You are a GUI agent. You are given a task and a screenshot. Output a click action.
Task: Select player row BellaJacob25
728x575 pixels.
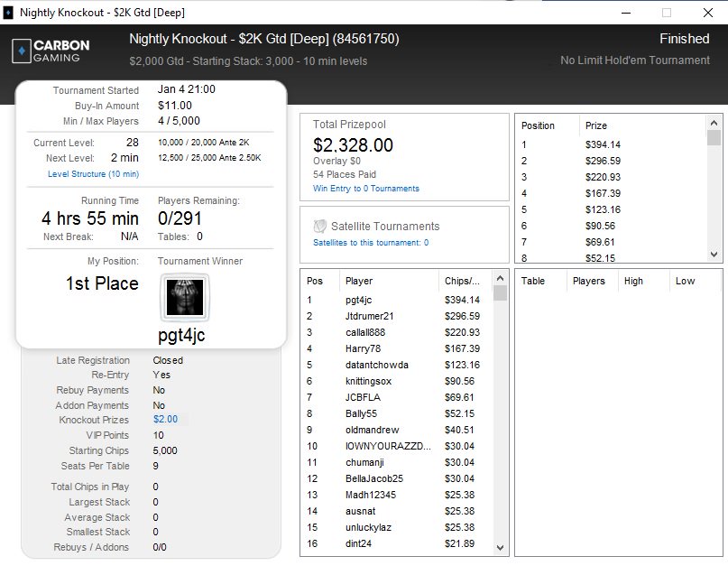[x=397, y=478]
